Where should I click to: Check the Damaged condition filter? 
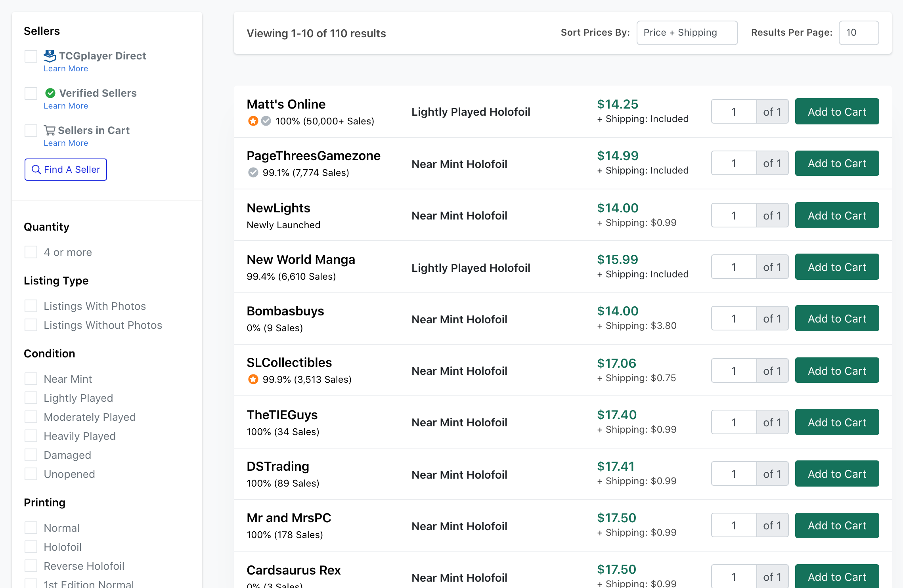pos(31,455)
